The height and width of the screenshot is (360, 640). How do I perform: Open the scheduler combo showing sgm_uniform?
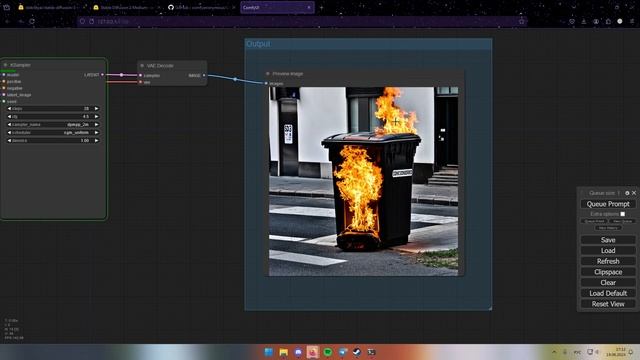click(x=53, y=133)
